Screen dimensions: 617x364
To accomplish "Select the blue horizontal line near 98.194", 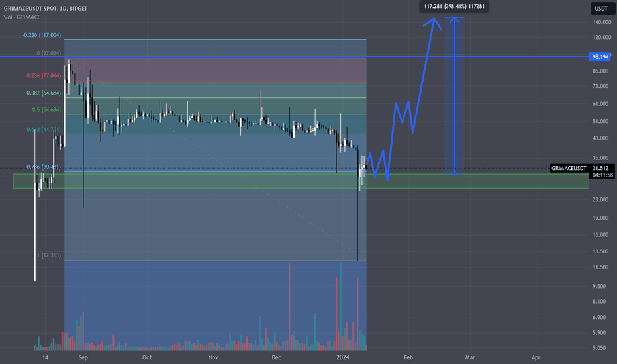I will (295, 57).
